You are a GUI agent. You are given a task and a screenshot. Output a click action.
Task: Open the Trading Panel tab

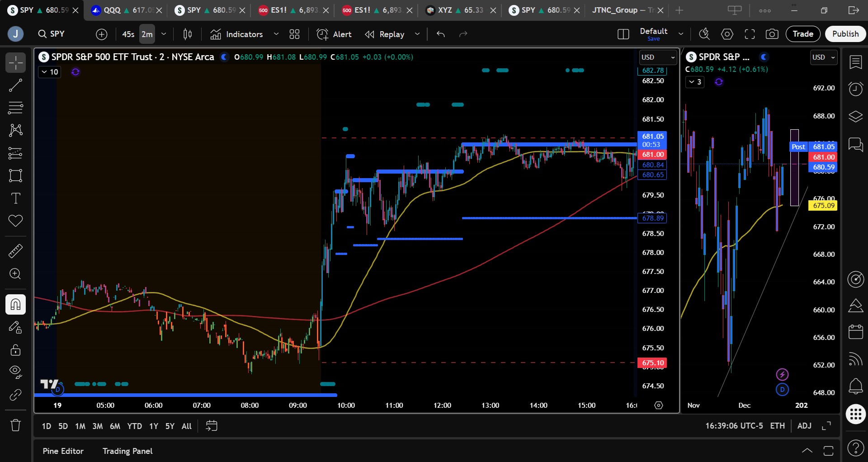pyautogui.click(x=127, y=451)
